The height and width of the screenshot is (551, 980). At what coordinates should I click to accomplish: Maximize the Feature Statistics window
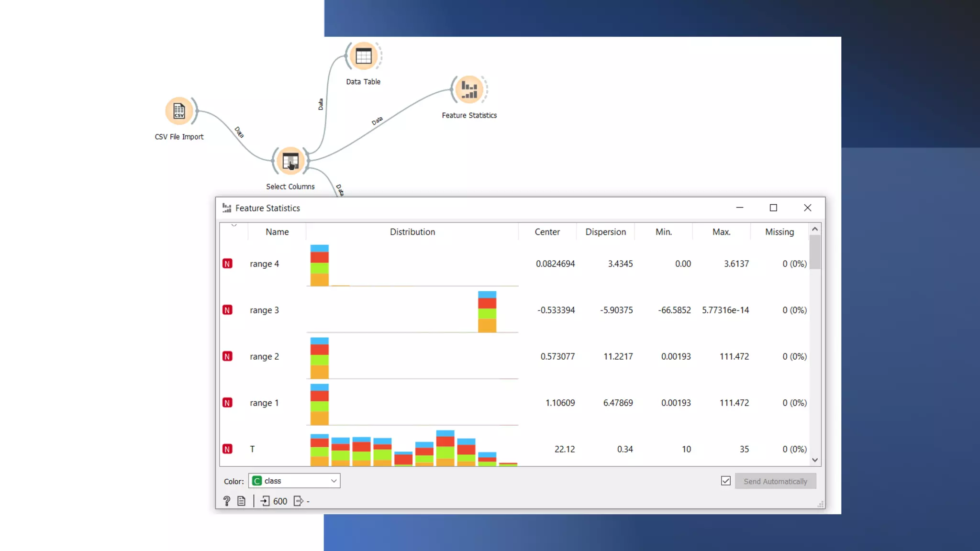tap(773, 208)
